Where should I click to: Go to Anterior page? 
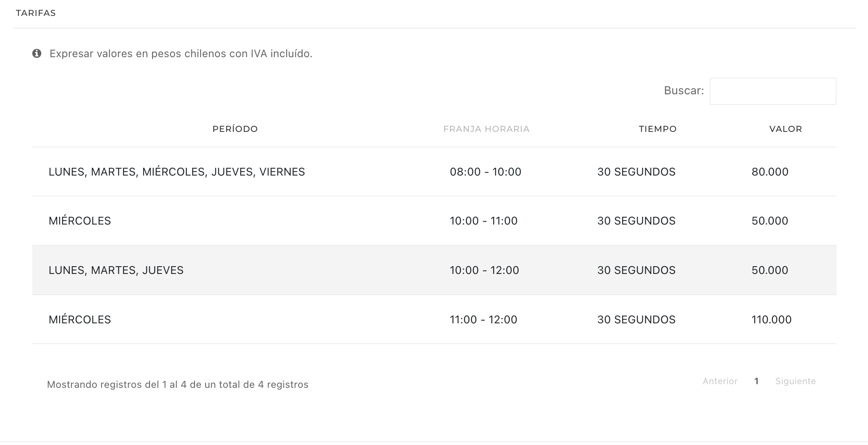point(720,381)
